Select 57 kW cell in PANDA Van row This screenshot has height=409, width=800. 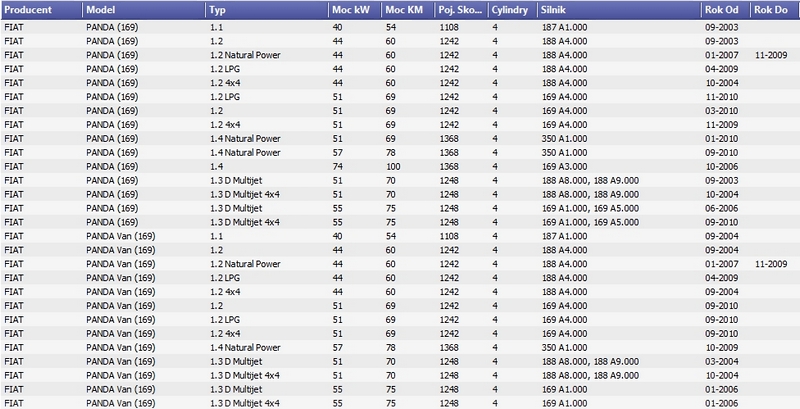coord(337,348)
